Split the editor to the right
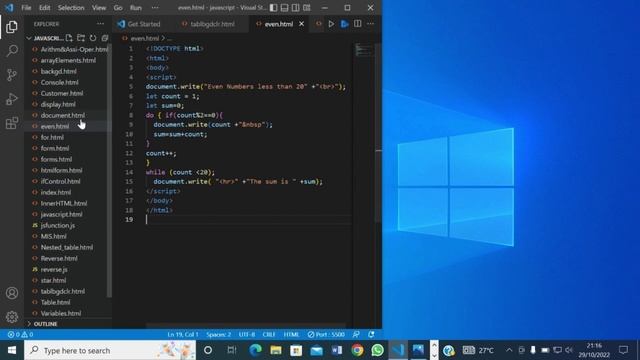Viewport: 640px width, 360px height. (358, 24)
